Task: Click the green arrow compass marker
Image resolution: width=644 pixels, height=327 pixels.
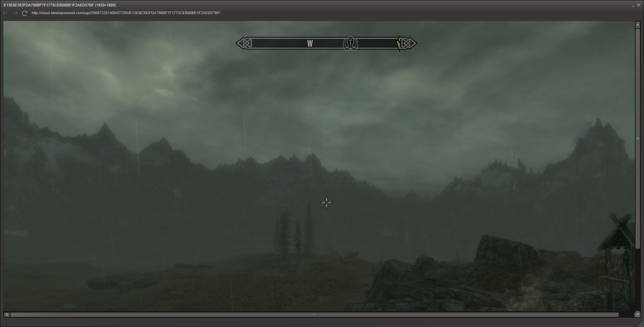Action: click(x=399, y=44)
